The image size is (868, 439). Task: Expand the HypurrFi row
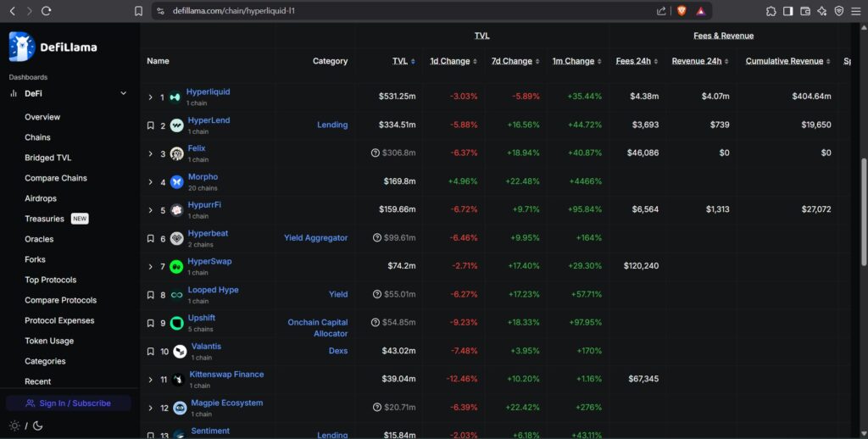pos(150,210)
